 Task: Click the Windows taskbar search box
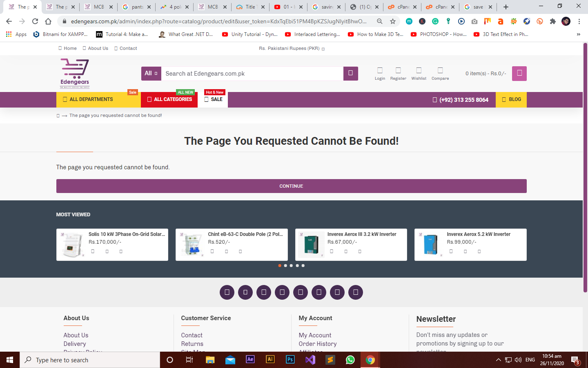point(90,360)
